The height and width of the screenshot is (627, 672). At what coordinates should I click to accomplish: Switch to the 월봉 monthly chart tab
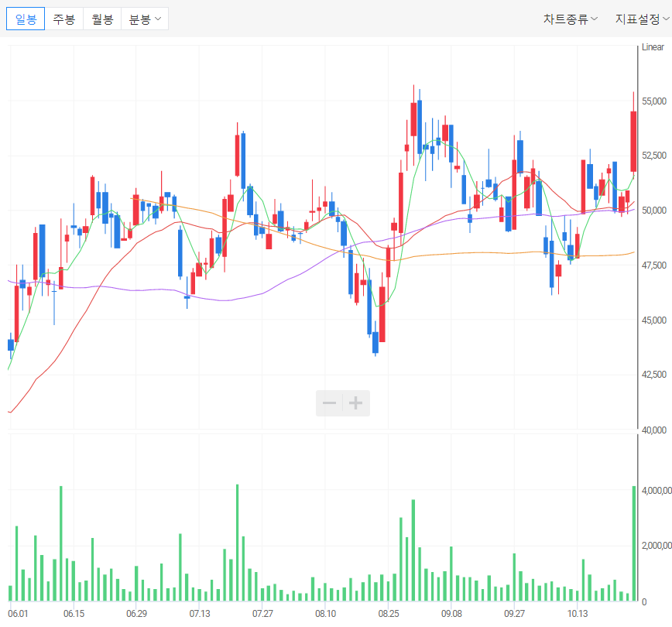(x=102, y=19)
